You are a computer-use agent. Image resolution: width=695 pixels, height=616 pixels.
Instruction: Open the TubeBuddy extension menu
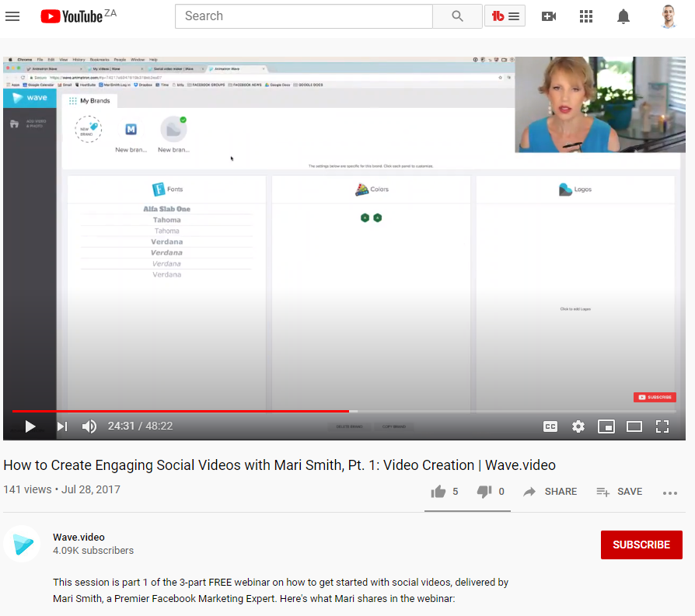(505, 16)
